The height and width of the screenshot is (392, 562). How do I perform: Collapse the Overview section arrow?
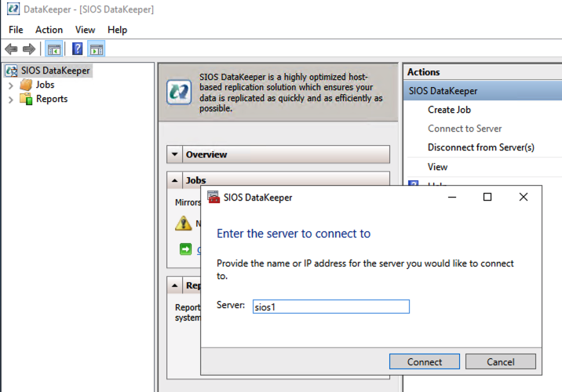click(174, 154)
